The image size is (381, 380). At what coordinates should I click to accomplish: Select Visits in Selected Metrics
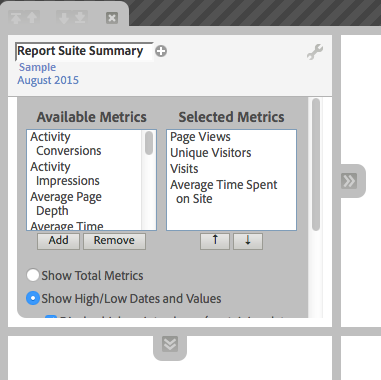[184, 169]
